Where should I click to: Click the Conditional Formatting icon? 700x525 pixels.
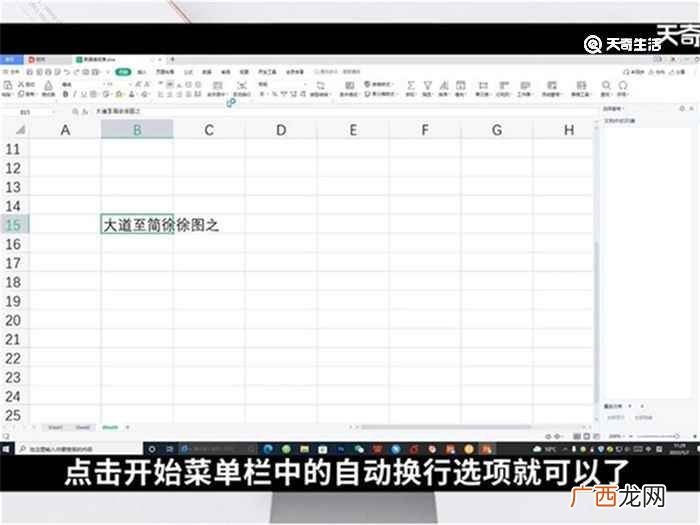(x=350, y=85)
